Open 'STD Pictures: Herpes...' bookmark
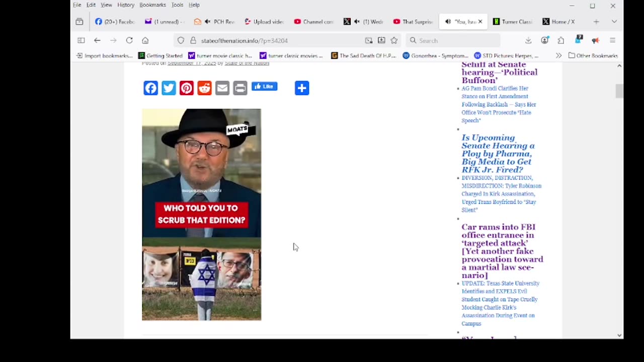 tap(507, 56)
